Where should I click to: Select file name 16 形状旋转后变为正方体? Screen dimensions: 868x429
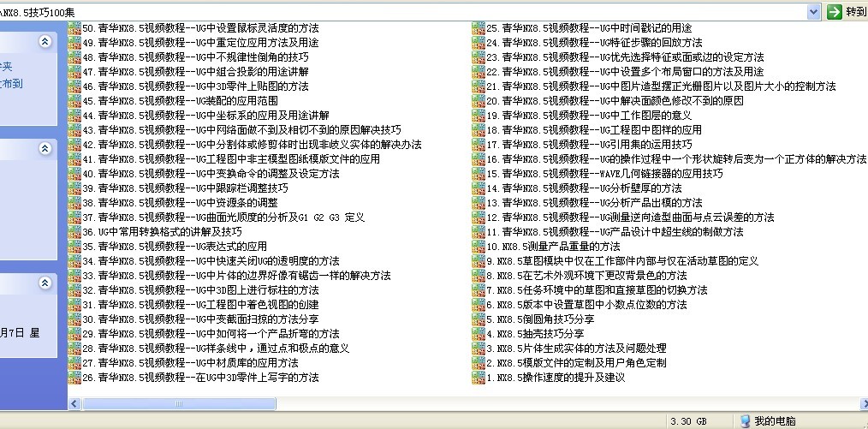[x=676, y=159]
